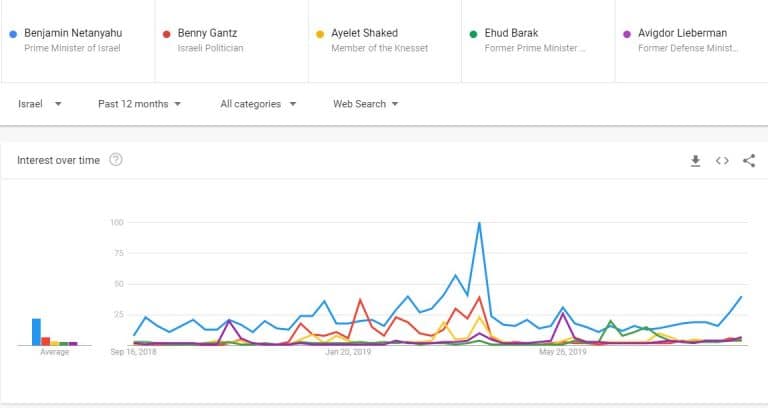This screenshot has height=408, width=768.
Task: Click the red dot beside Benny Gantz
Action: (166, 33)
